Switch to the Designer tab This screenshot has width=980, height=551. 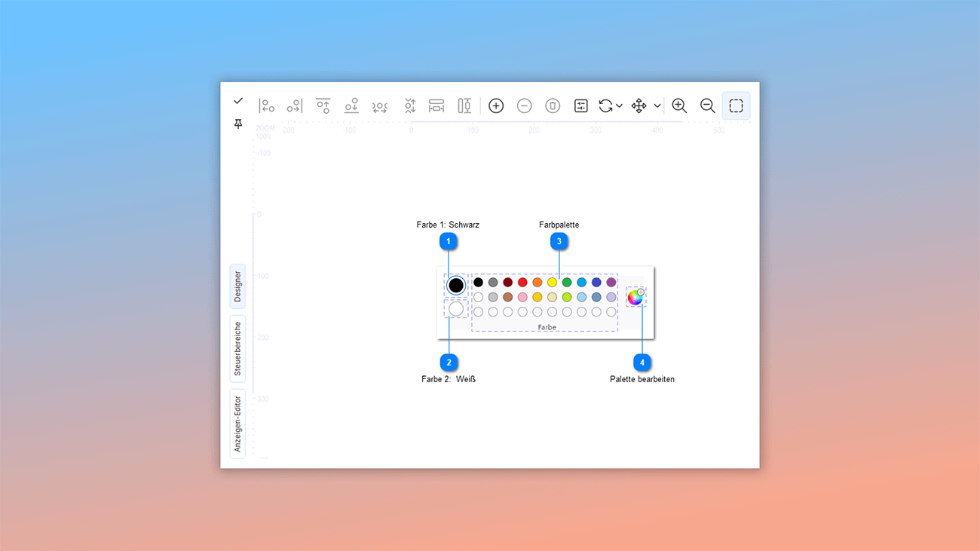tap(237, 284)
